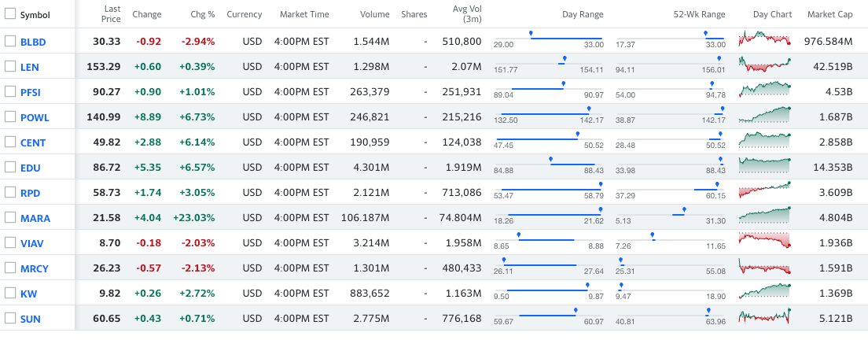Image resolution: width=868 pixels, height=340 pixels.
Task: Open the MRCY ticker link
Action: 35,268
